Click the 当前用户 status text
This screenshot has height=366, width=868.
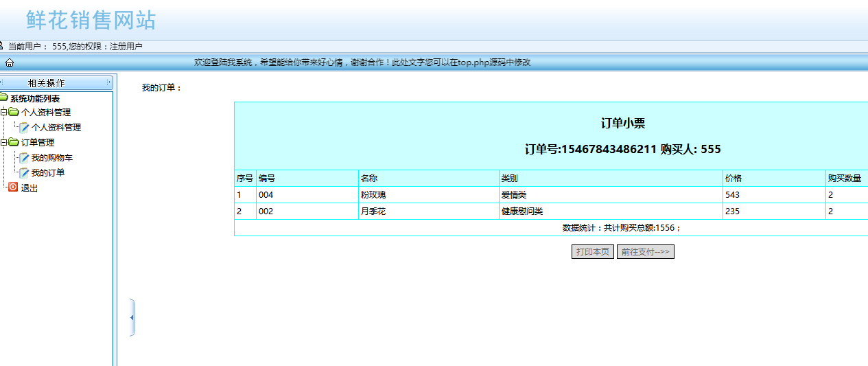(75, 47)
